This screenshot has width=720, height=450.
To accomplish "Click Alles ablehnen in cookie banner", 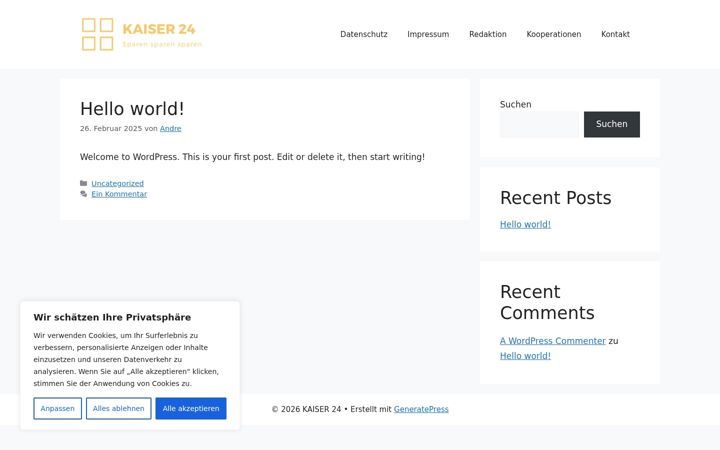I will coord(118,408).
